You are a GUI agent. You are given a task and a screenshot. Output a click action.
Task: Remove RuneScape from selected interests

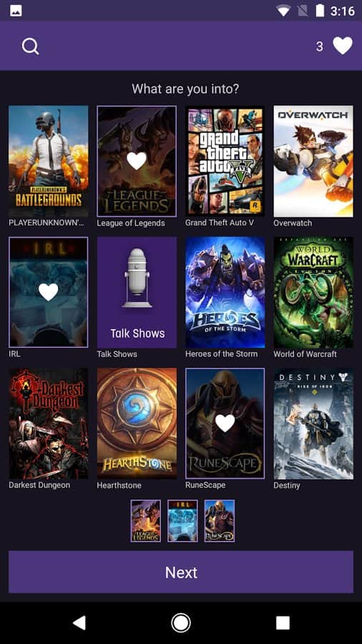tap(225, 423)
